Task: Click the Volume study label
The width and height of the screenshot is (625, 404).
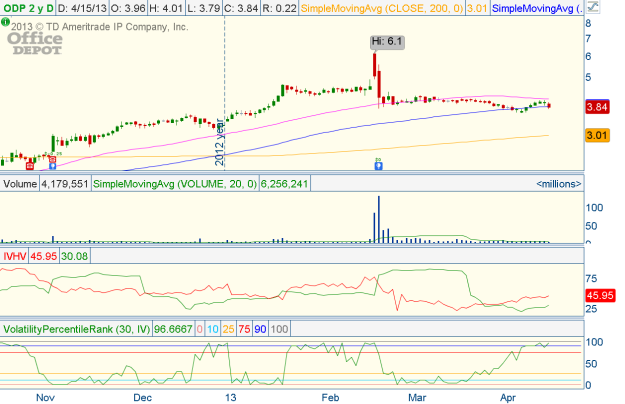Action: (19, 184)
